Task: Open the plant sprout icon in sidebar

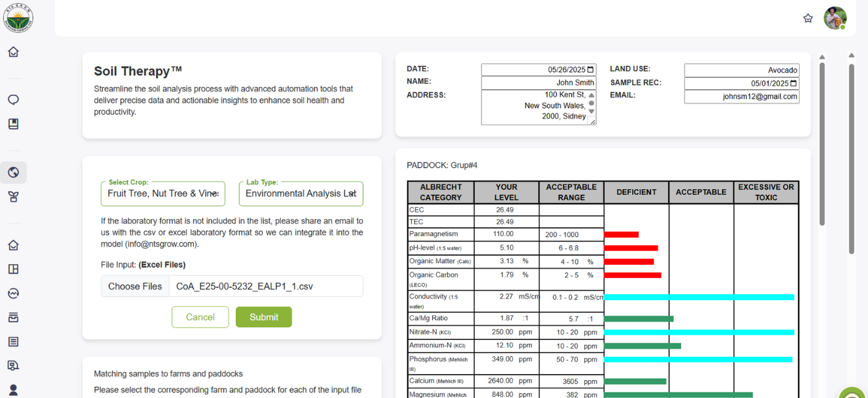Action: 14,197
